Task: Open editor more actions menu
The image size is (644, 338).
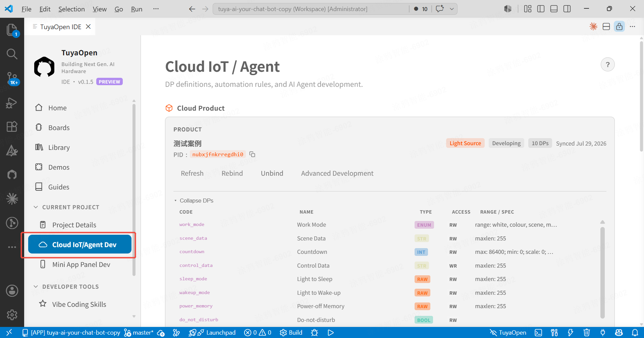Action: point(632,26)
